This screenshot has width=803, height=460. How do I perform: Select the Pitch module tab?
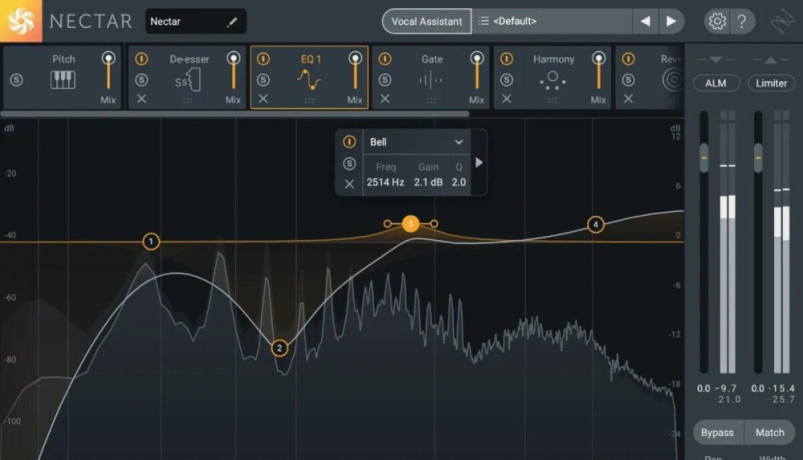pos(62,77)
